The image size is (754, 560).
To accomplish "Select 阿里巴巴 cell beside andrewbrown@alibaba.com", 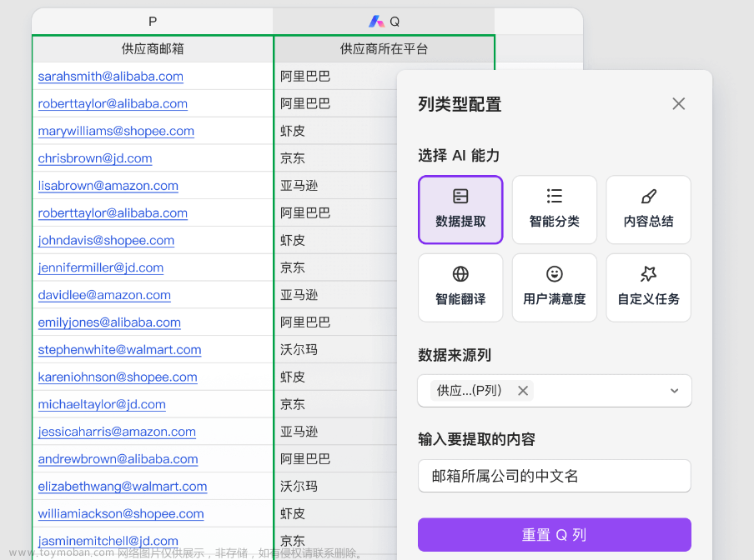I will click(x=335, y=460).
